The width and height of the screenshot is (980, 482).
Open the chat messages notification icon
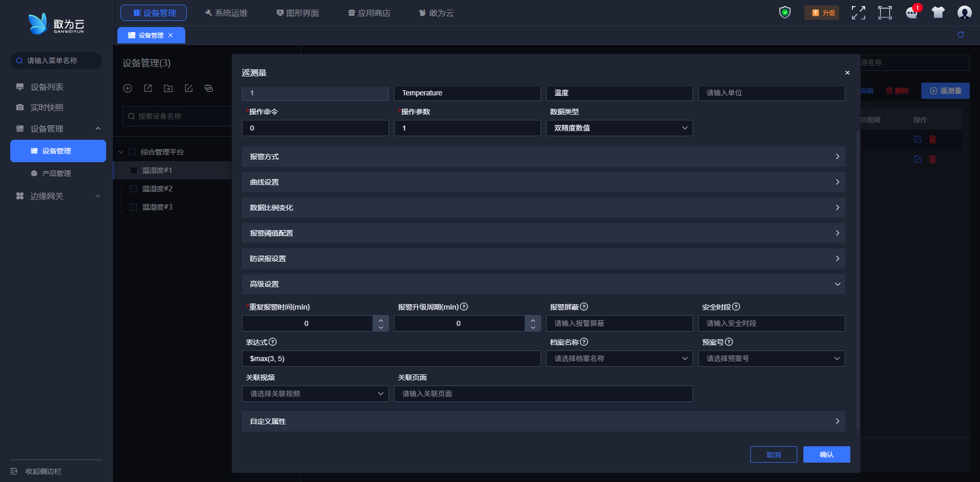click(912, 13)
